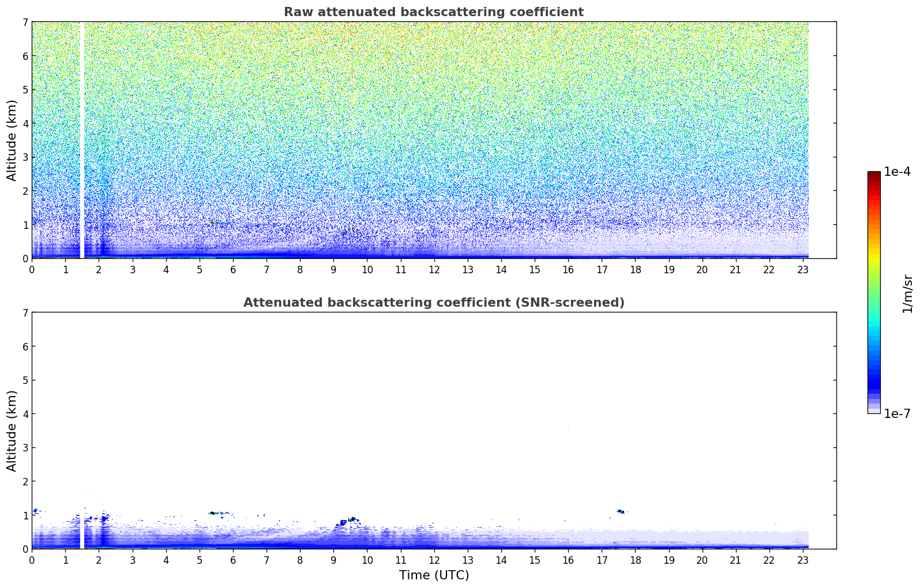This screenshot has width=920, height=588.
Task: Click altitude tick "7" of the raw plot
Action: click(x=25, y=22)
